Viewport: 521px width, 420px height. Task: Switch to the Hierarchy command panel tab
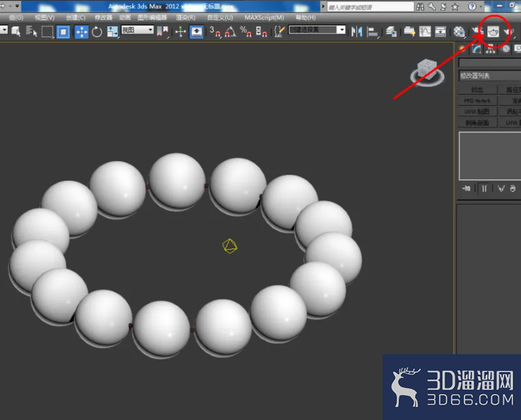(x=491, y=49)
